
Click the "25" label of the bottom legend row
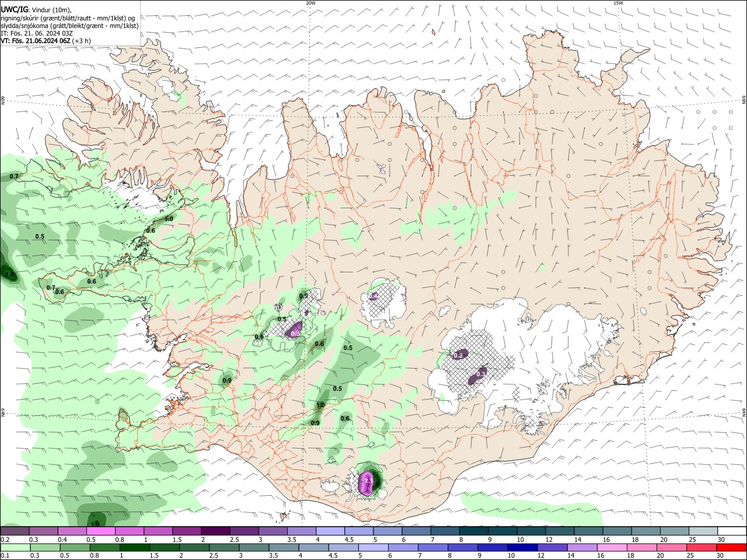690,556
